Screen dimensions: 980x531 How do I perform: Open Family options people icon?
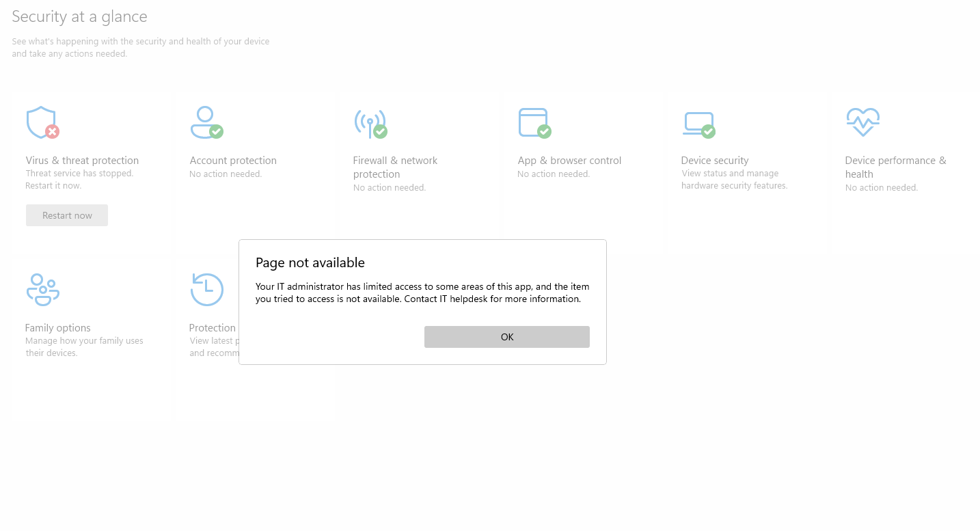[42, 290]
